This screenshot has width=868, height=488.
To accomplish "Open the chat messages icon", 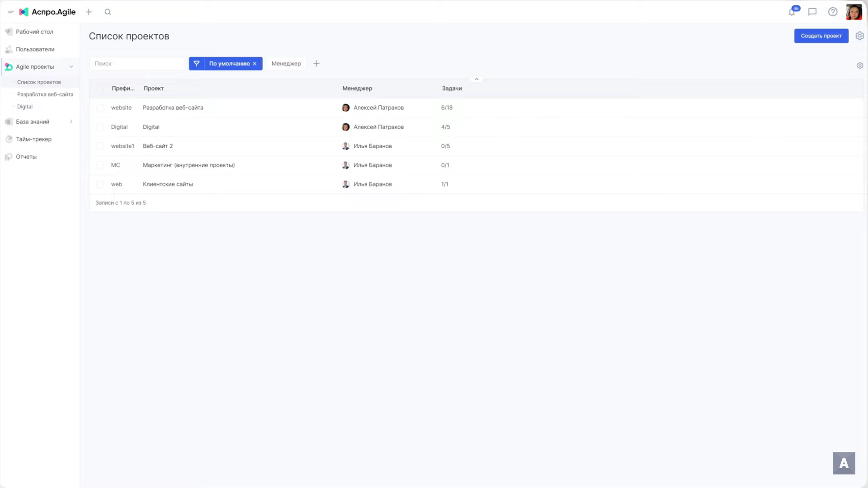I will click(x=812, y=12).
